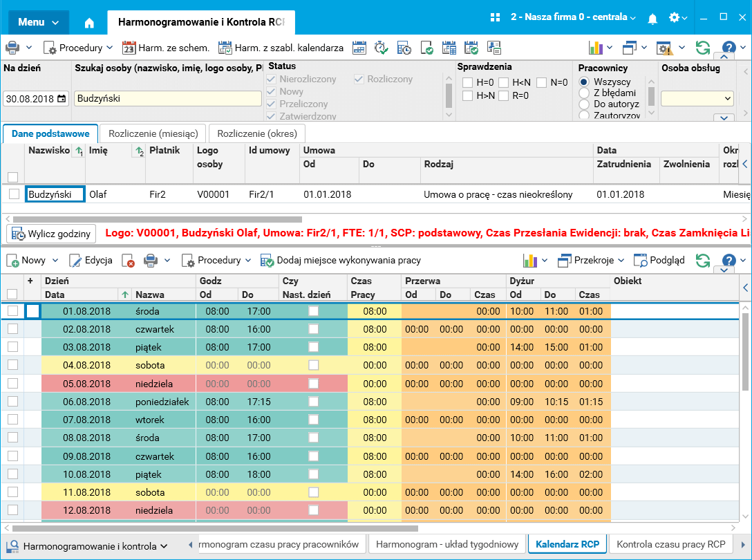Screen dimensions: 752x560
Task: Click the green refresh icon in top toolbar
Action: point(703,48)
